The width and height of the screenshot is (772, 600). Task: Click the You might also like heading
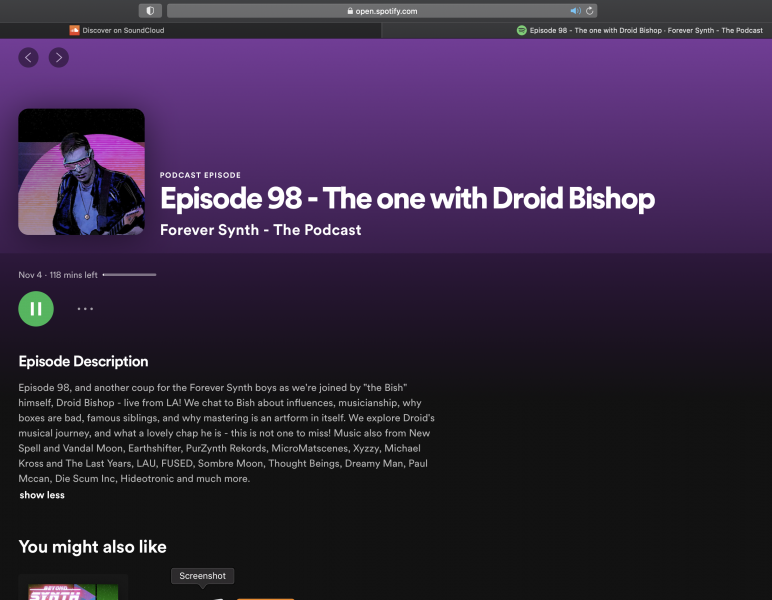point(93,547)
